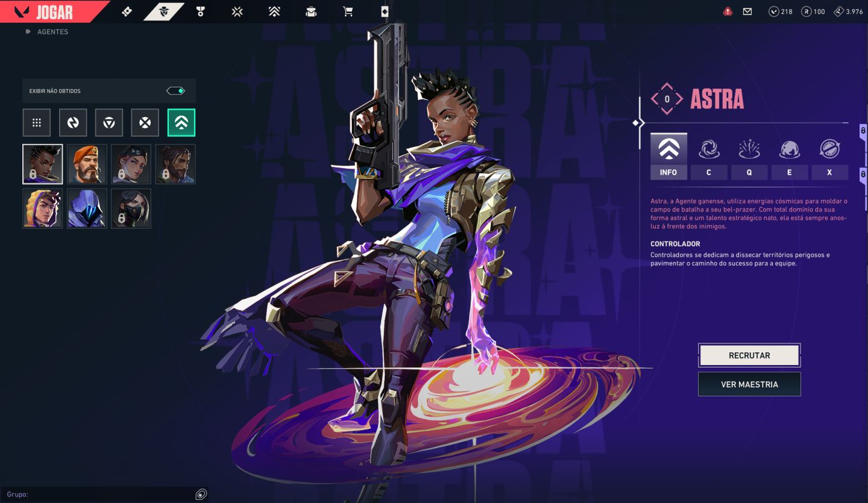Screen dimensions: 868x503
Task: Switch to Astra's E ability tab
Action: (790, 157)
